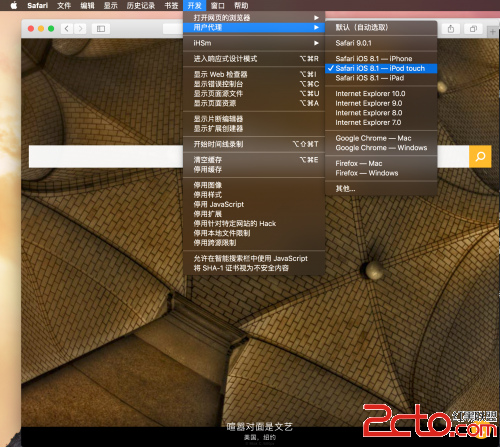Select Internet Explorer 10.0 user agent
Image resolution: width=500 pixels, height=447 pixels.
click(381, 94)
